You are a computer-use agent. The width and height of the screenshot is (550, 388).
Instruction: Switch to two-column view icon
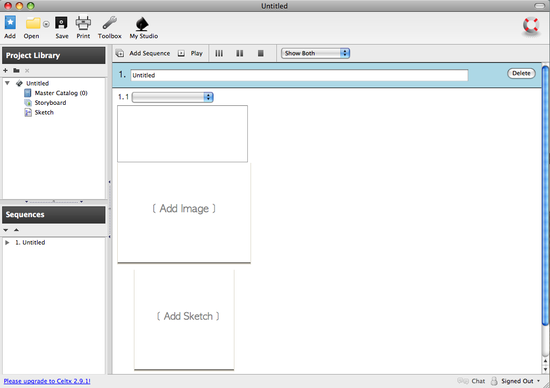click(x=240, y=53)
